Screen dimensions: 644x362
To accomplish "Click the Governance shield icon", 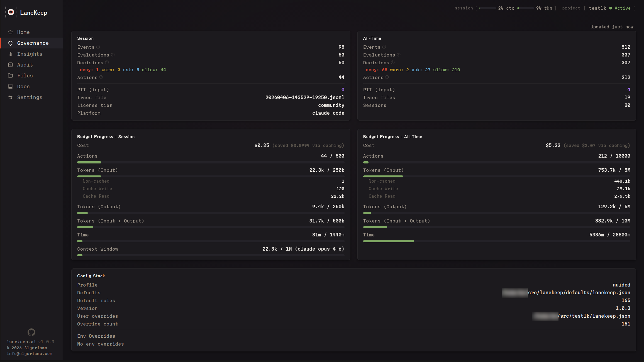I will [11, 43].
